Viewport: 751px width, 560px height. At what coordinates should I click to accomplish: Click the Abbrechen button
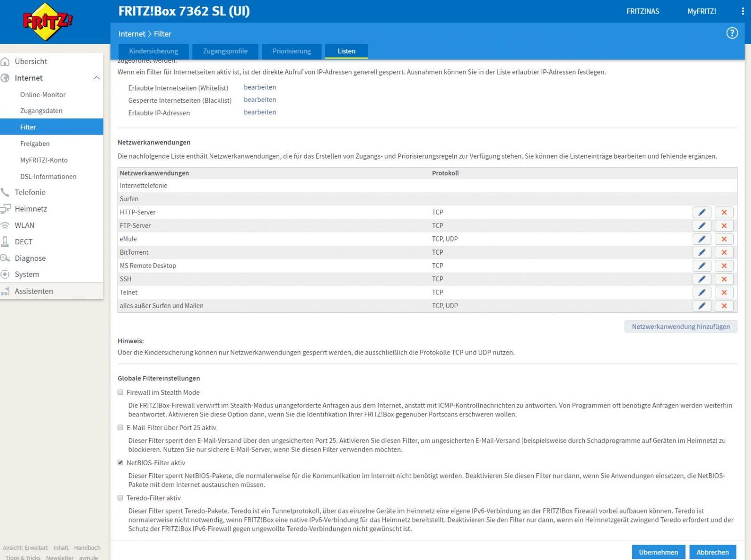click(713, 552)
